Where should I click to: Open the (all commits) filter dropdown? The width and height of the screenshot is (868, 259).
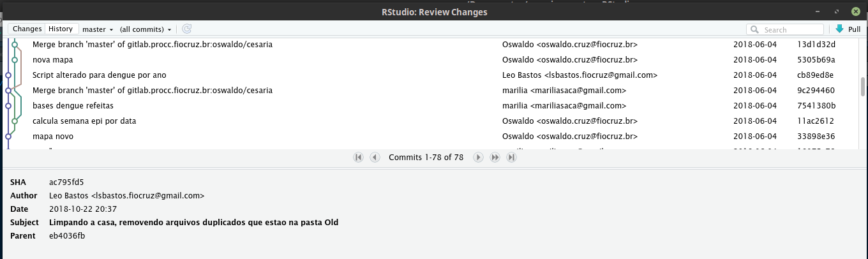coord(146,29)
